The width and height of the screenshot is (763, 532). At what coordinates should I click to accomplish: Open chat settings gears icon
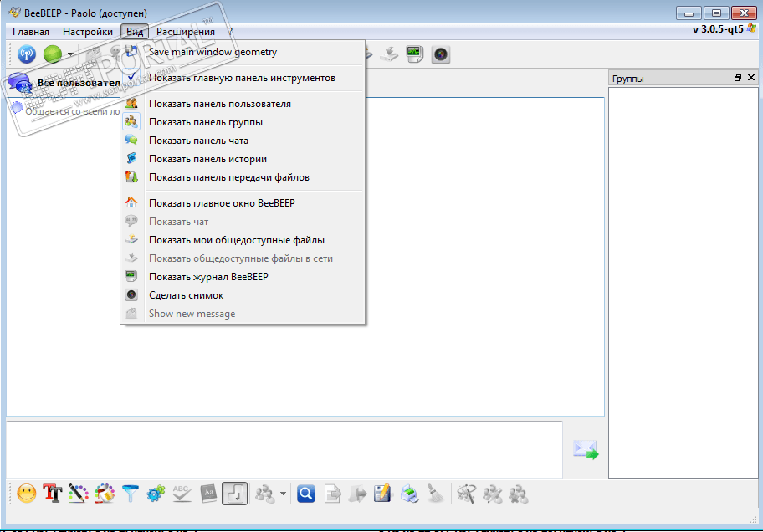(156, 494)
